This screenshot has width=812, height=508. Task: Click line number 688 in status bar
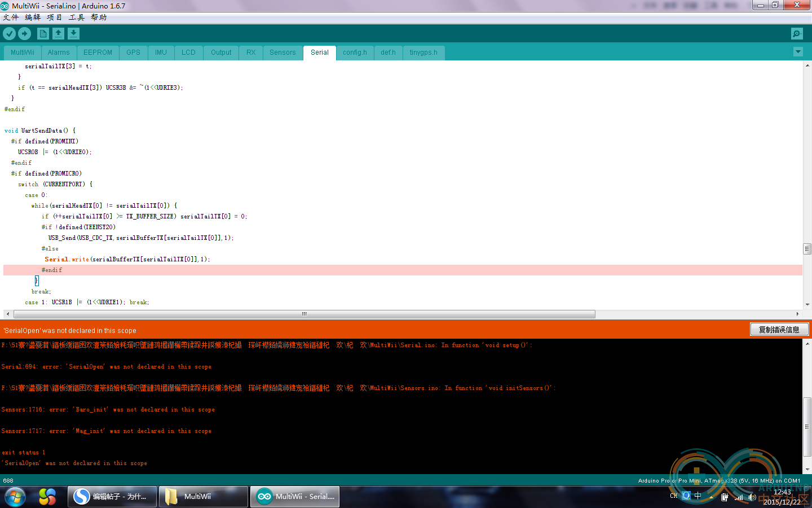coord(8,481)
